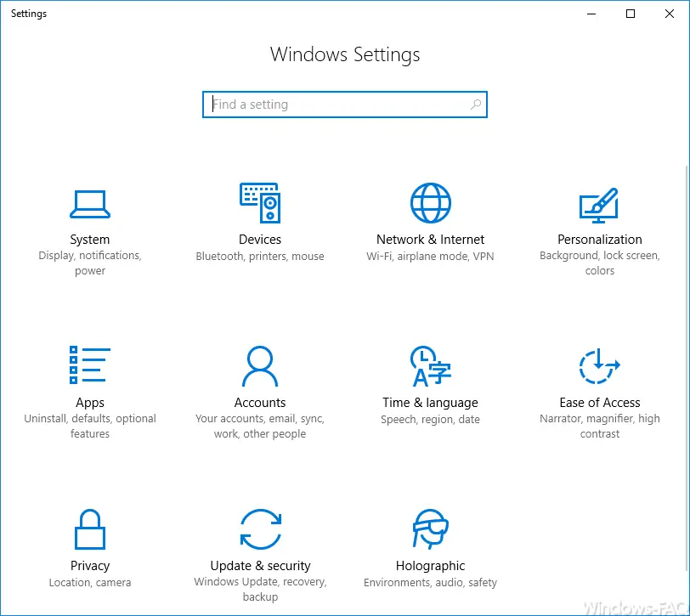Viewport: 690px width, 616px height.
Task: Close the Settings window
Action: pos(670,14)
